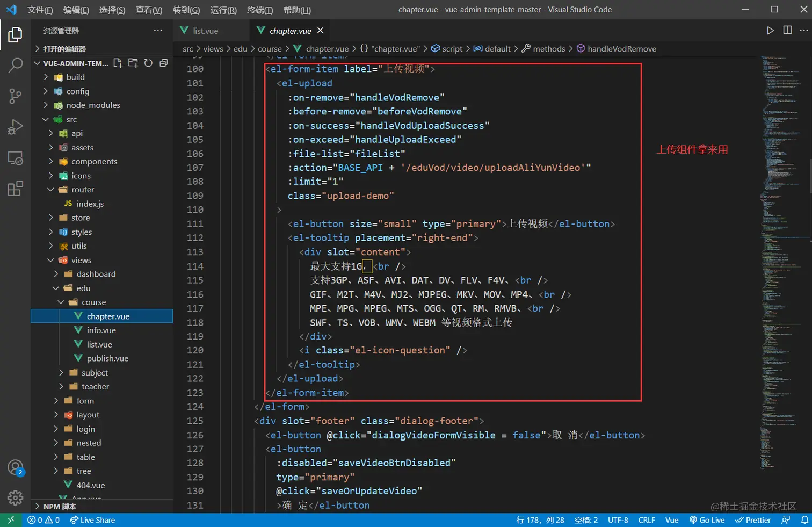Open publish.vue in the explorer
Image resolution: width=812 pixels, height=527 pixels.
coord(102,358)
